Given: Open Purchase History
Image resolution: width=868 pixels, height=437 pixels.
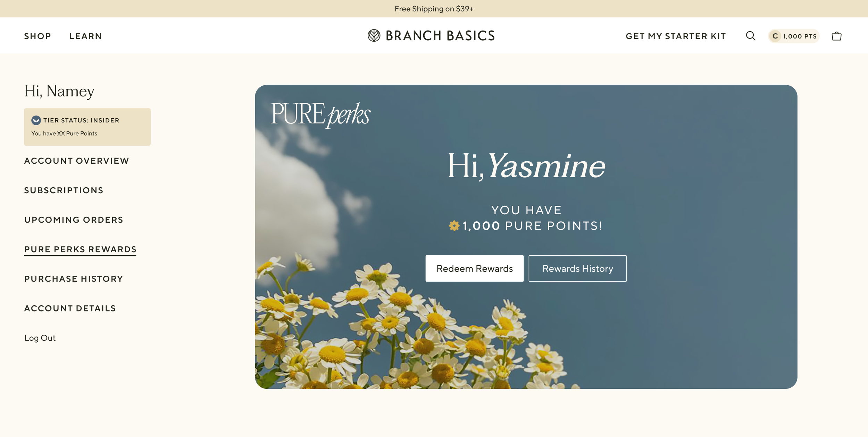Looking at the screenshot, I should point(74,279).
